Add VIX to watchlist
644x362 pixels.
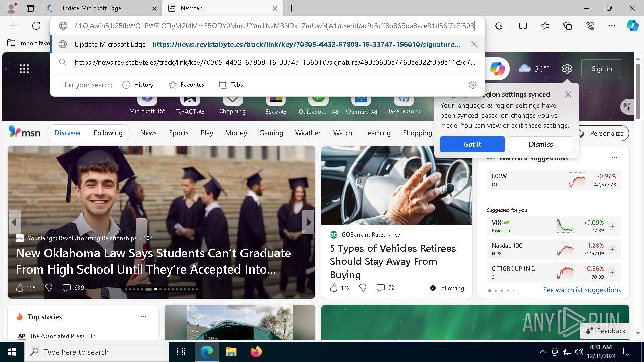click(x=612, y=226)
